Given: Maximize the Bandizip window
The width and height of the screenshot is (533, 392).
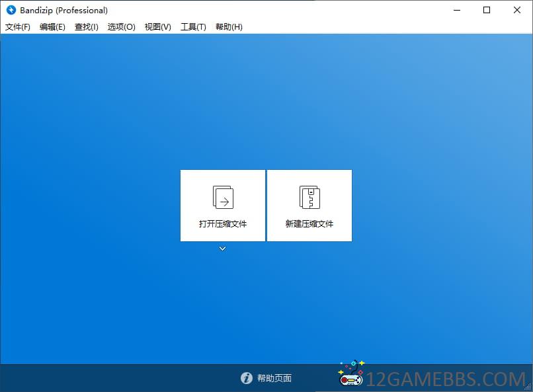Looking at the screenshot, I should pyautogui.click(x=487, y=10).
